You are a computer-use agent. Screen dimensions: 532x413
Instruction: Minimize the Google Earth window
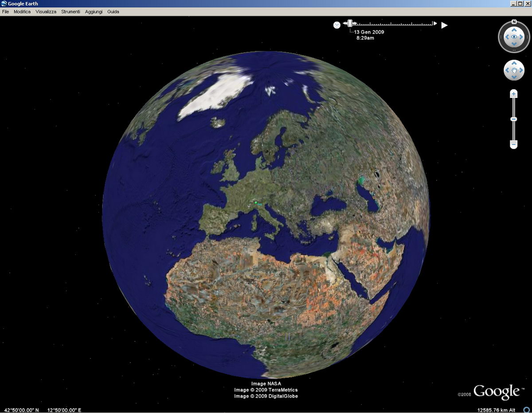[x=513, y=4]
